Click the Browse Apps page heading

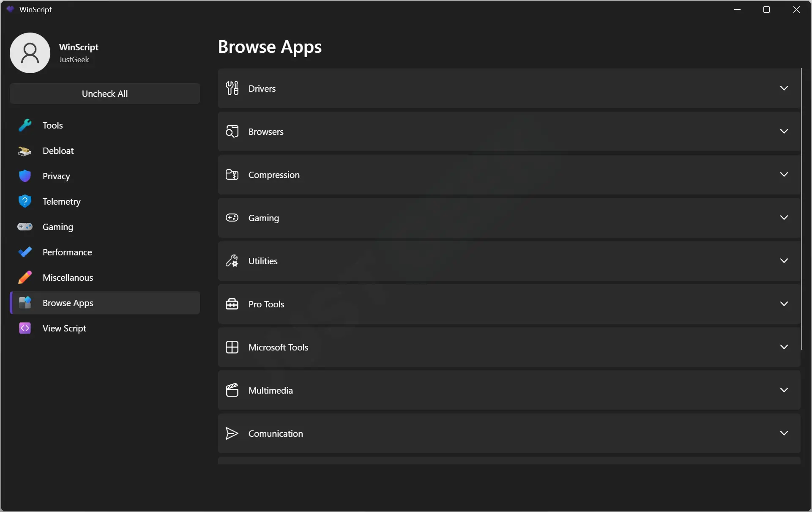[270, 47]
